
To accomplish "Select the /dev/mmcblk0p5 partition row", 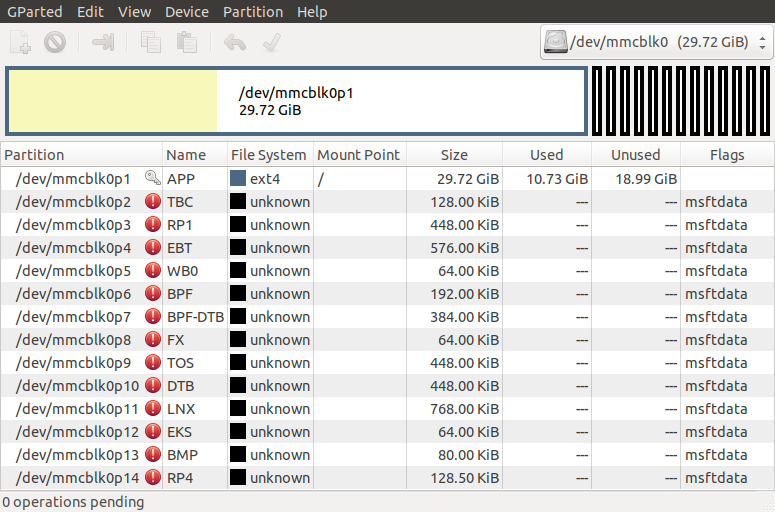I will [x=387, y=270].
